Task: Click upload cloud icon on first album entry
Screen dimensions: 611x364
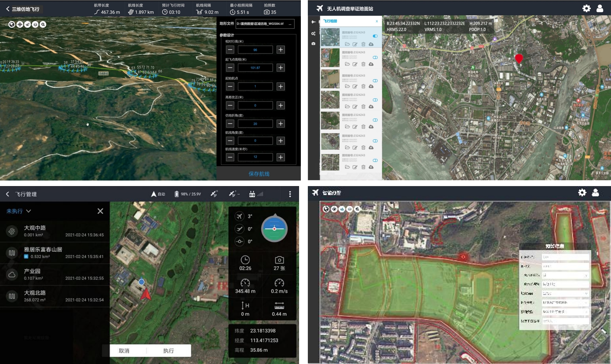Action: point(371,44)
